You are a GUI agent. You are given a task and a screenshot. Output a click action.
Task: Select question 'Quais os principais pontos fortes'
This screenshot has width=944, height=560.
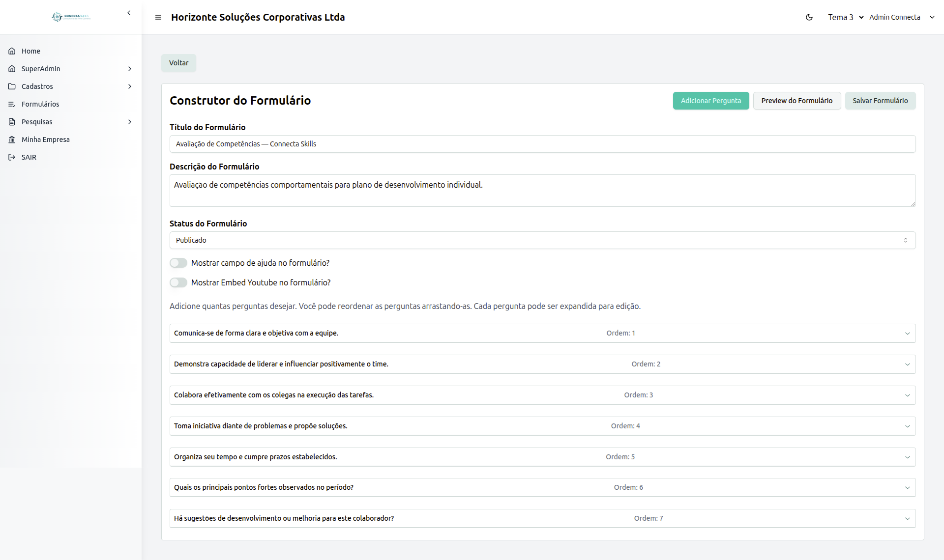(264, 487)
